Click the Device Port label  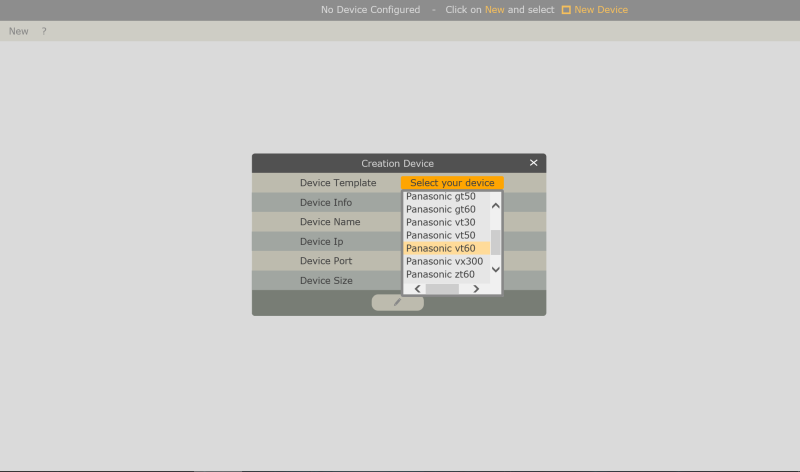coord(326,261)
